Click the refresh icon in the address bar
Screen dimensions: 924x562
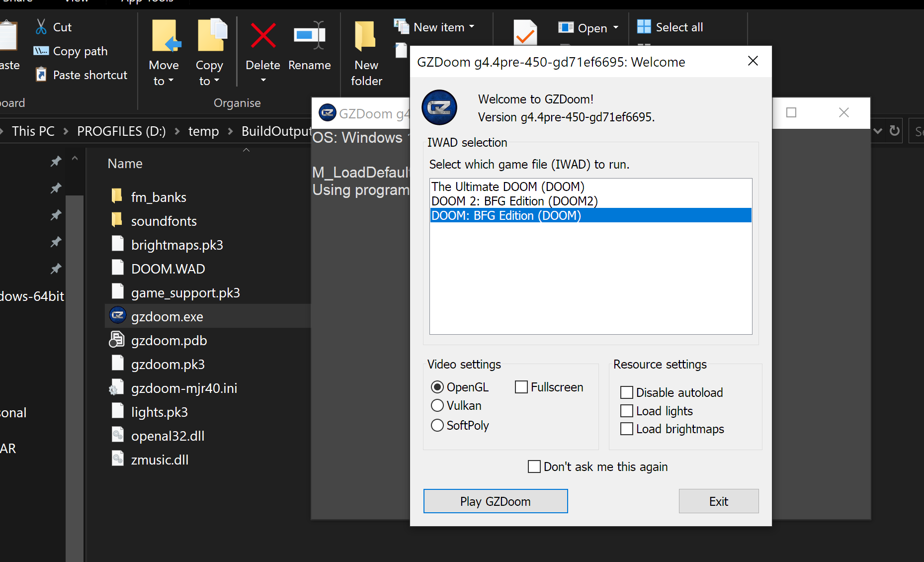click(895, 130)
